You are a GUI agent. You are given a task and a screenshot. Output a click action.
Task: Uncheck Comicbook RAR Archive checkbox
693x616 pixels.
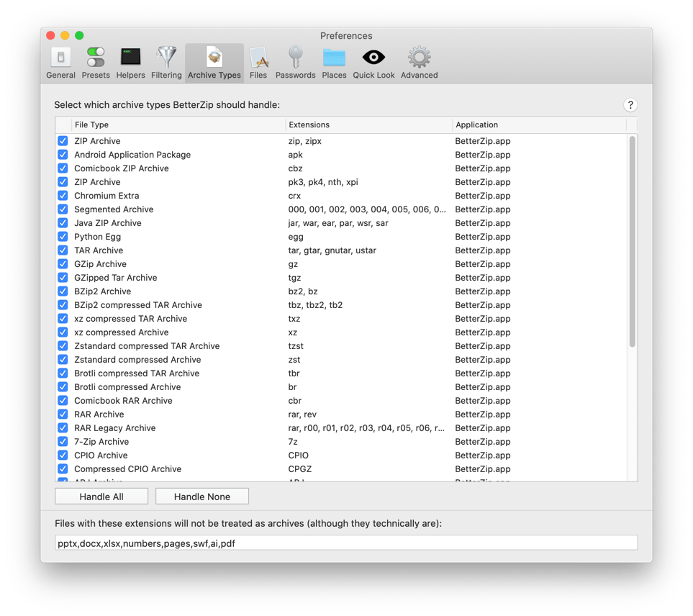coord(63,401)
